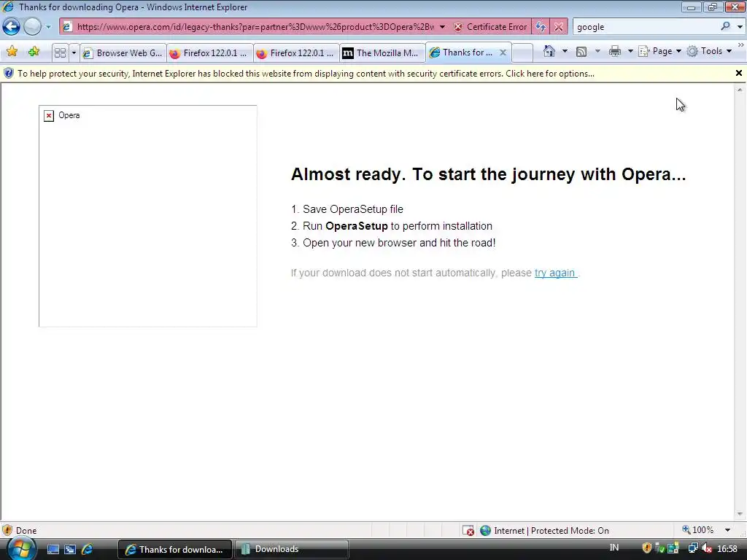Switch to the first Firefox 122.0.1 tab
Viewport: 747px width, 560px height.
tap(209, 52)
